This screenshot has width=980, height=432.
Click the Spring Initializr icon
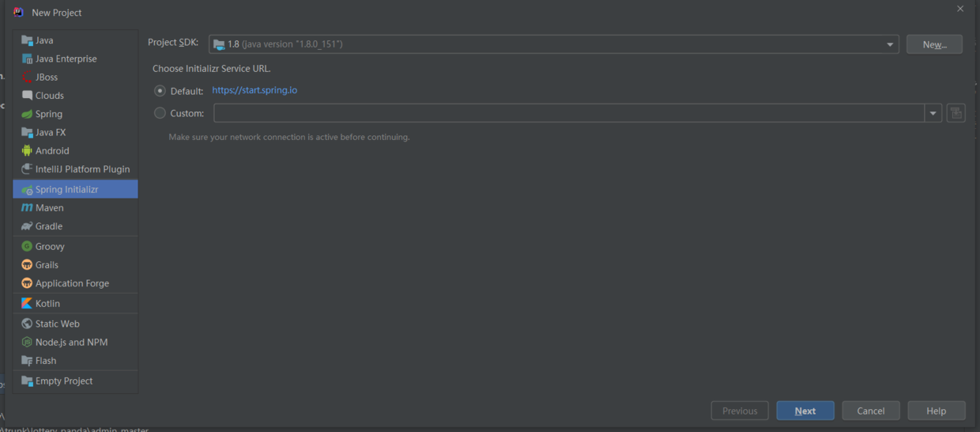(x=27, y=190)
